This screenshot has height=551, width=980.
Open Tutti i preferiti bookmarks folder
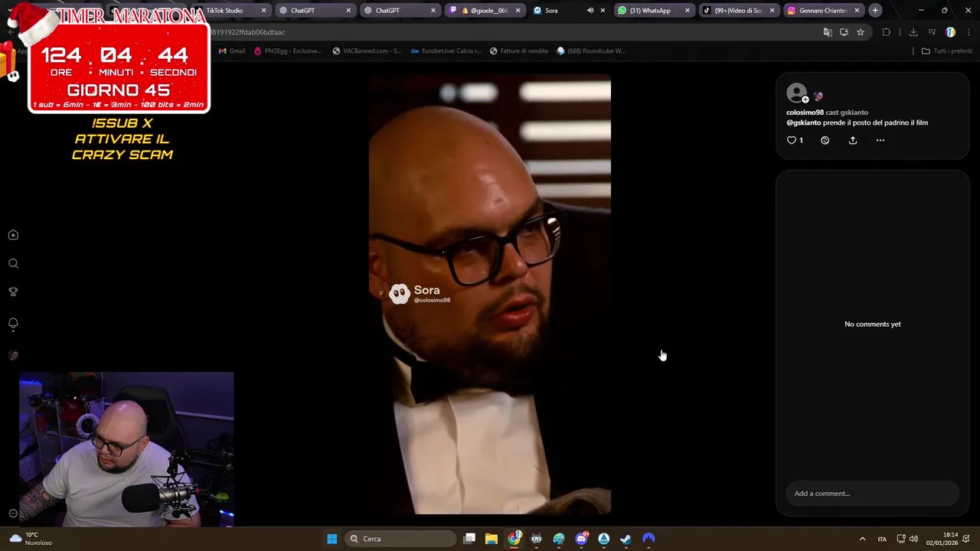click(x=946, y=51)
